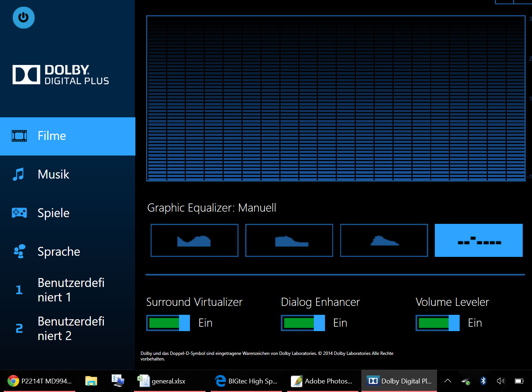532x392 pixels.
Task: Click the Sprache voice icon
Action: pos(19,251)
